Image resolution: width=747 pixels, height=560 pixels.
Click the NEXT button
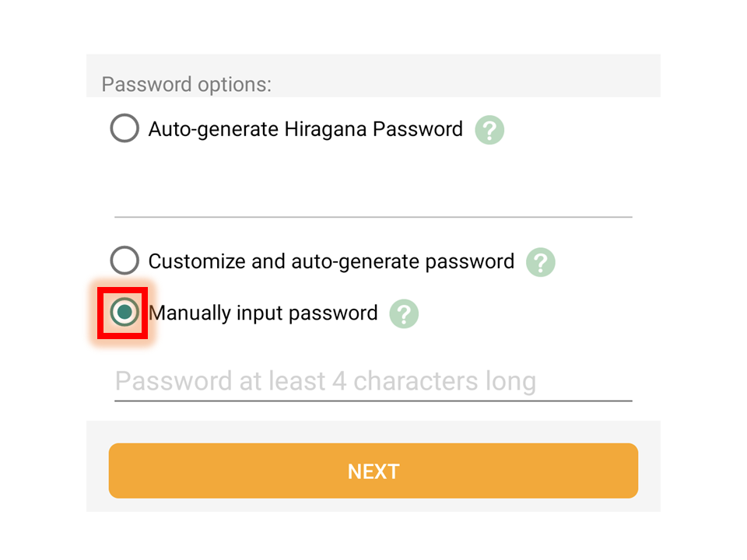[x=373, y=471]
